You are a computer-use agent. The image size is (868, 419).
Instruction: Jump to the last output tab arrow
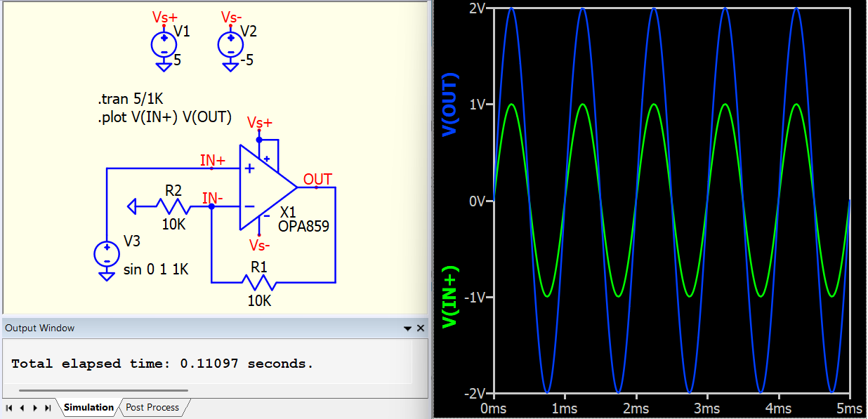48,408
